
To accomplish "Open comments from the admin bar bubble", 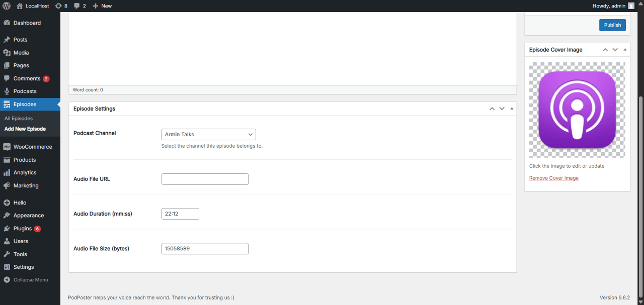I will (78, 6).
